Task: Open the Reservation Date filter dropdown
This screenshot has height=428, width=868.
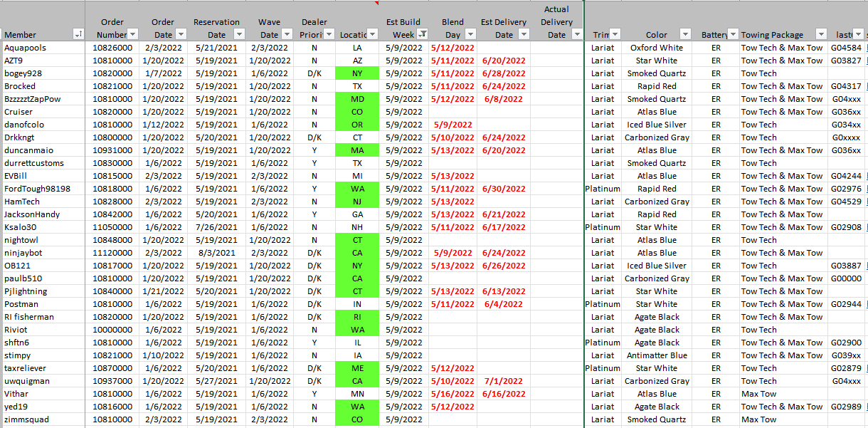Action: [239, 34]
